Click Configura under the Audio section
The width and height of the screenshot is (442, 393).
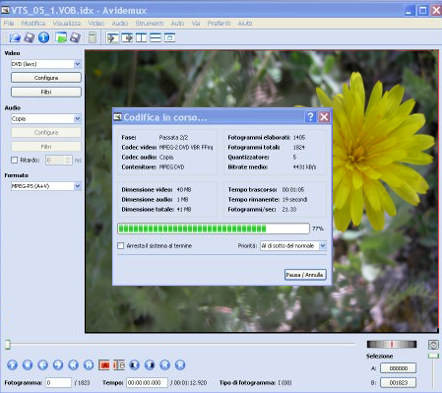pyautogui.click(x=46, y=132)
